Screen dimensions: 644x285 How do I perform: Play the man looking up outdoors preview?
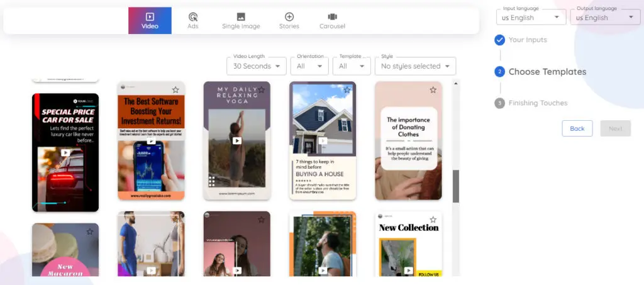[x=323, y=271]
